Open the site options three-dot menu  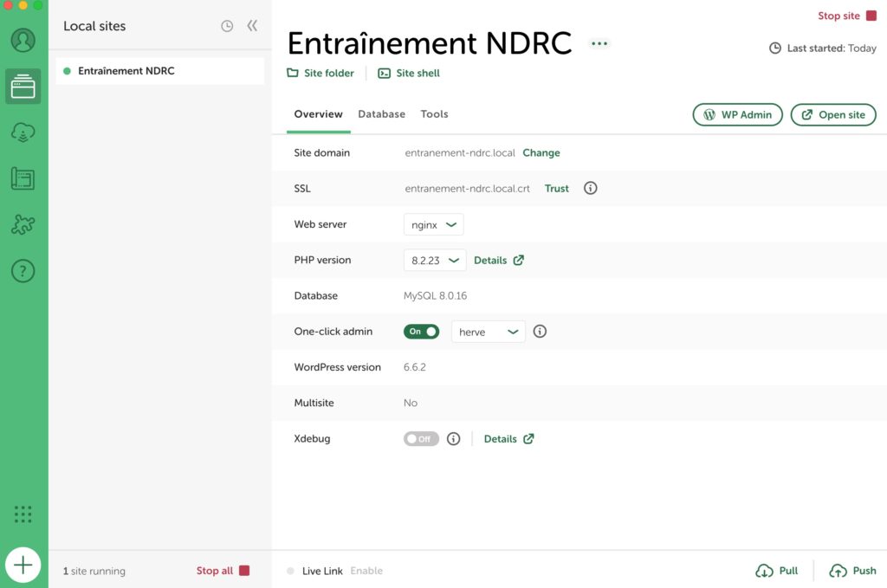tap(599, 43)
